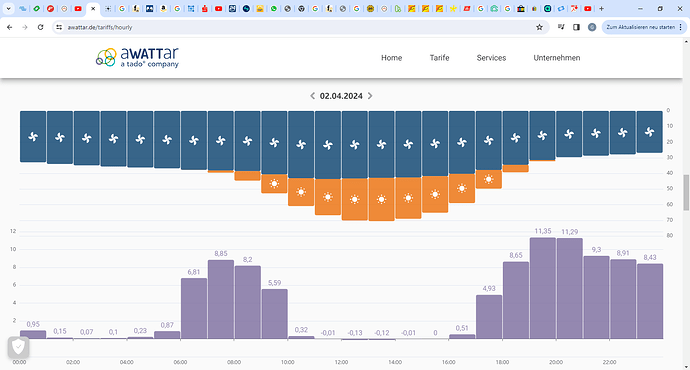Click the browser back arrow
690x370 pixels.
10,27
